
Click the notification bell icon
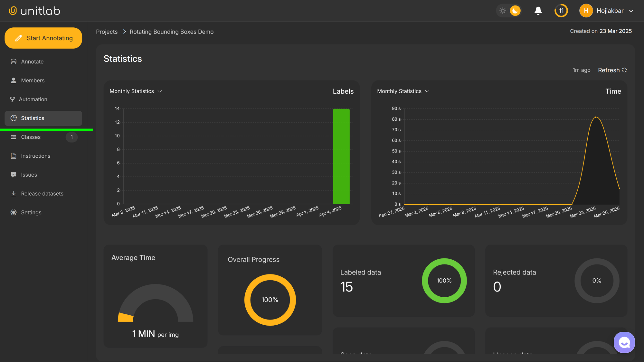pyautogui.click(x=538, y=11)
